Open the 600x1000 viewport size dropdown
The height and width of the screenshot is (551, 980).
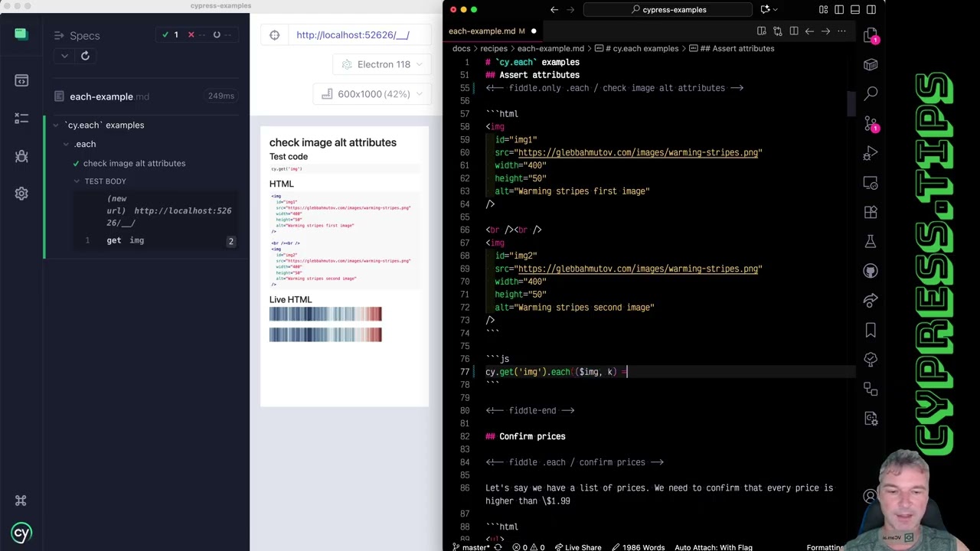371,94
